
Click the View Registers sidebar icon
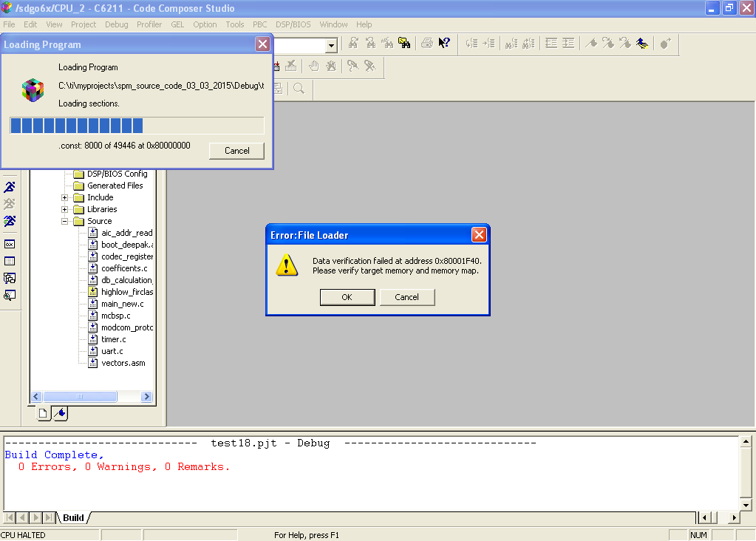(x=10, y=244)
